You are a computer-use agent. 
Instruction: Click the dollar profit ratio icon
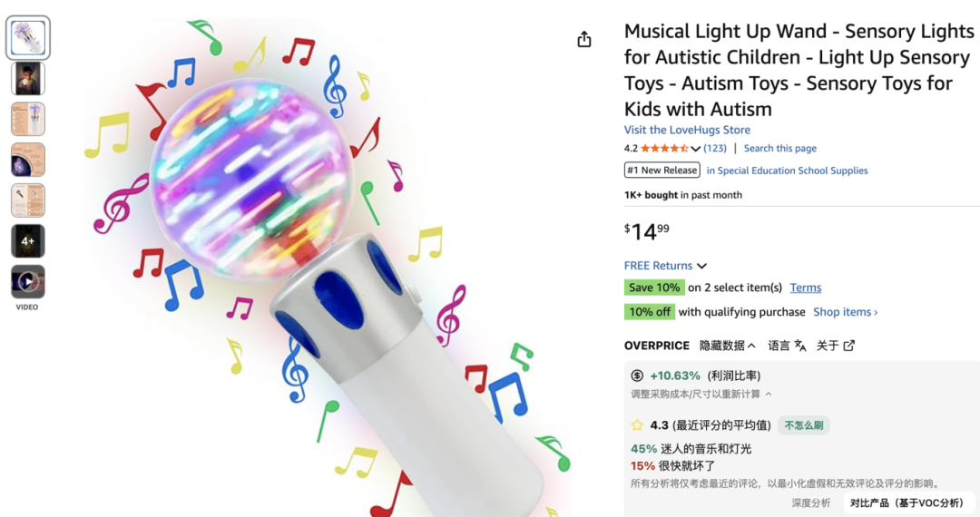tap(637, 376)
